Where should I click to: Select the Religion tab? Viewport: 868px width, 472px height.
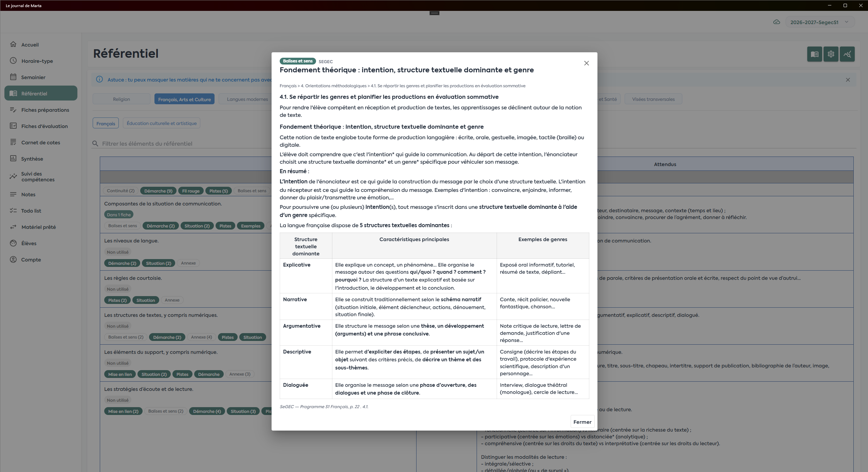[x=122, y=99]
